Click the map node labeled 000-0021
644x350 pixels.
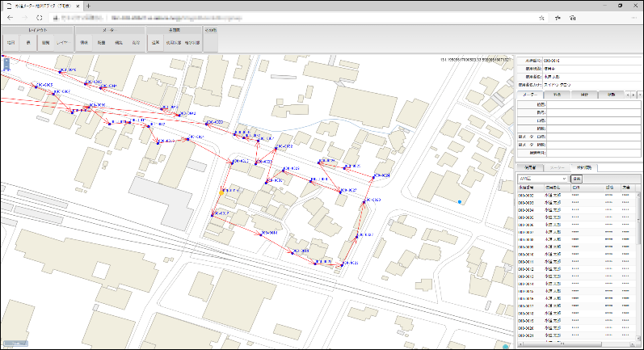coord(342,264)
